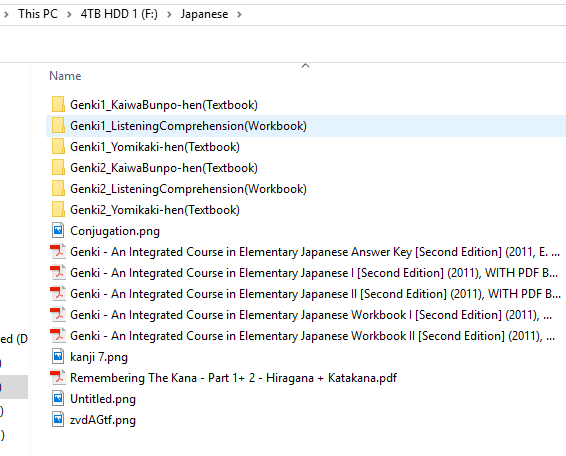
Task: Click the PDF icon of Elementary Japanese II
Action: click(58, 294)
